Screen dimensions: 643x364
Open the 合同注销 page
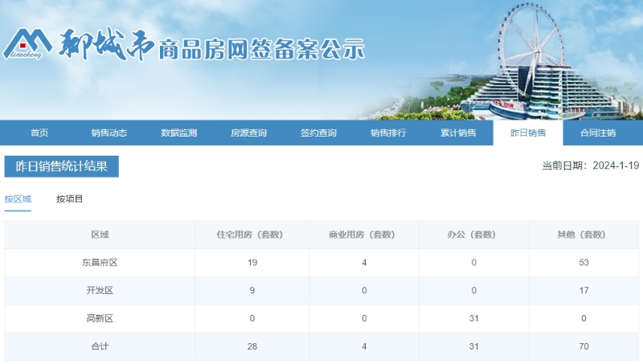tap(598, 133)
